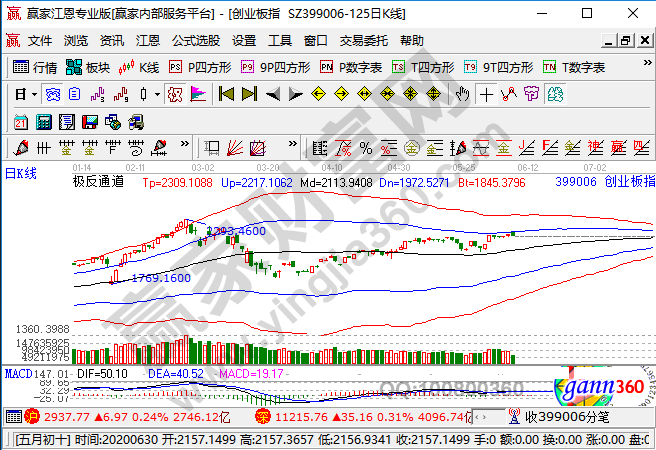The height and width of the screenshot is (450, 656).
Task: Click the status bar horizontal scroll arrows
Action: [x=481, y=417]
